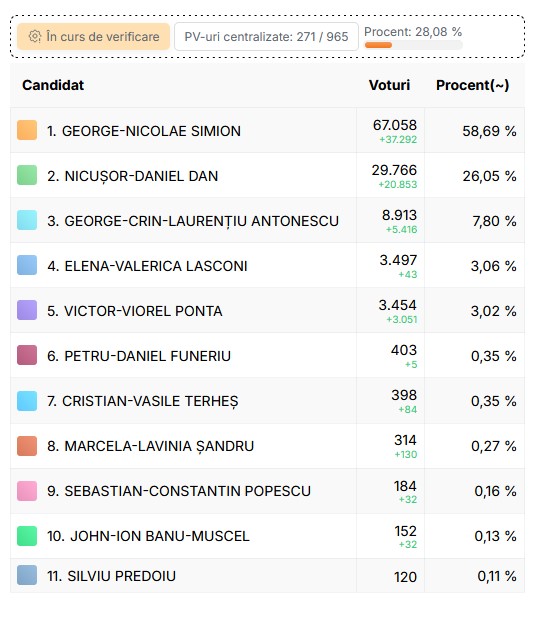This screenshot has height=624, width=542.
Task: Click the light blue swatch for Antonescu
Action: [27, 220]
